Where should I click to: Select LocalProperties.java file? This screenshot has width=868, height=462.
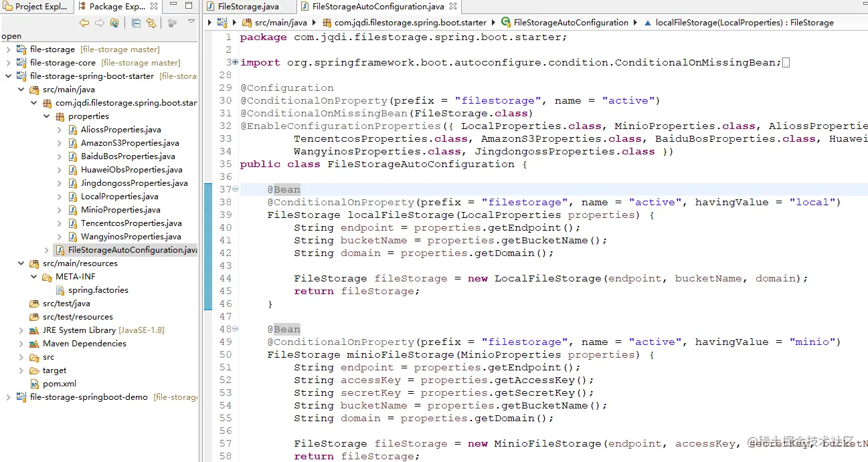point(113,197)
